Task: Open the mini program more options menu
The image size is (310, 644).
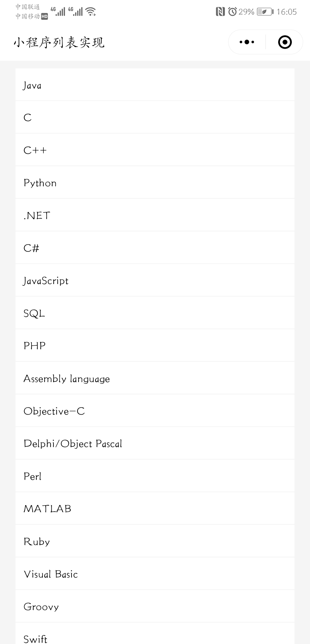Action: pos(247,42)
